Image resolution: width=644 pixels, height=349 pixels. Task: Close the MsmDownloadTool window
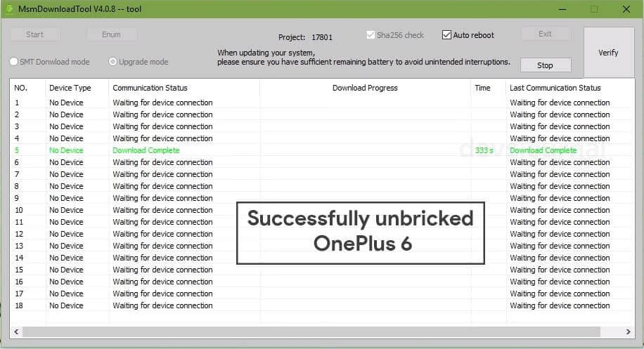pyautogui.click(x=626, y=9)
